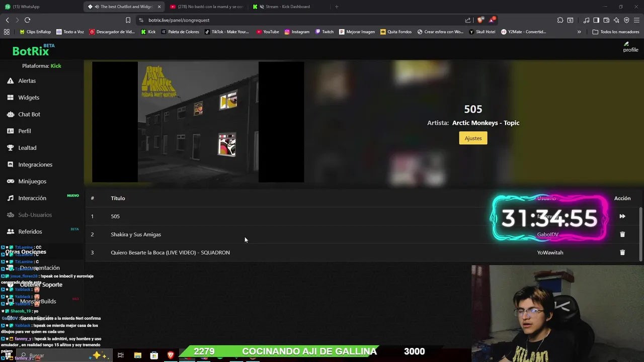Click the album cover video thumbnail
Screen dimensions: 644x362
point(198,122)
